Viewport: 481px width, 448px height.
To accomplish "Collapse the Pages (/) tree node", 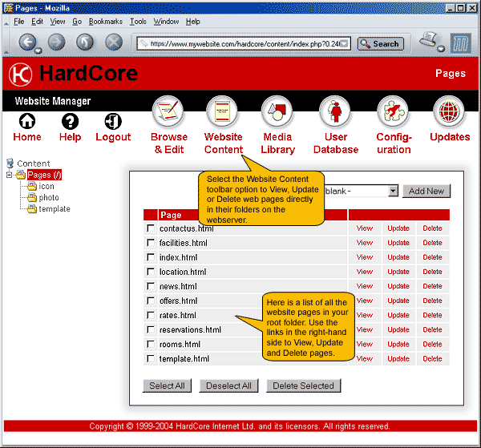I will pos(9,175).
